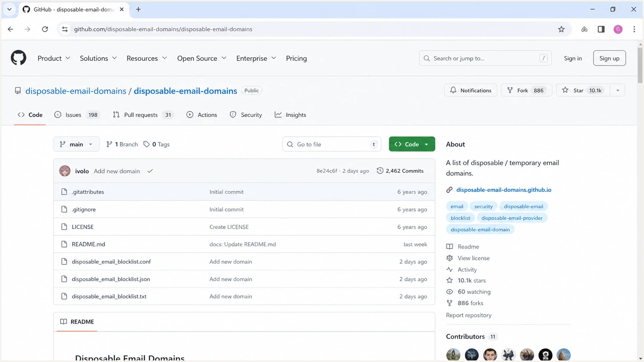Click the repository icon before the owner name
The height and width of the screenshot is (362, 644).
pyautogui.click(x=18, y=91)
